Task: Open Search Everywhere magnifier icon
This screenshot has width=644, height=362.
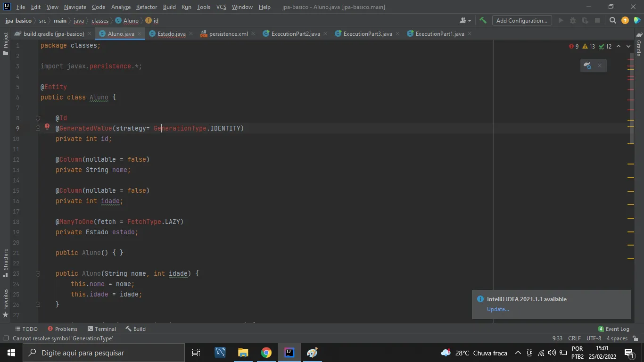Action: click(x=612, y=20)
